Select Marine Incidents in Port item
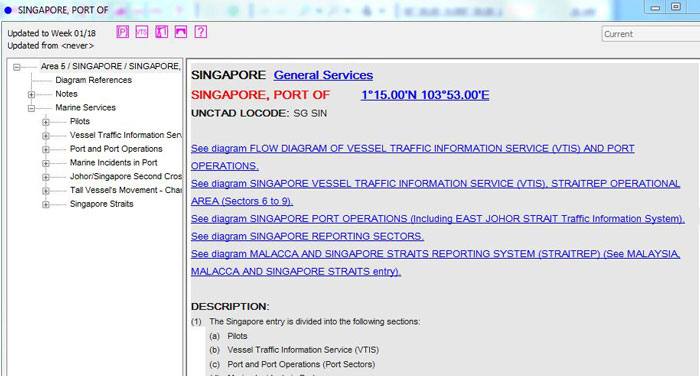The width and height of the screenshot is (700, 376). 113,163
